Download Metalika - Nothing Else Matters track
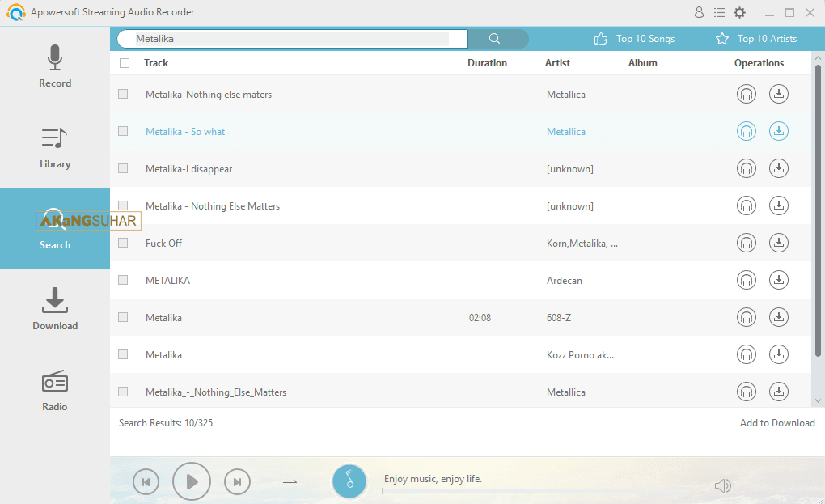This screenshot has height=504, width=825. 779,205
